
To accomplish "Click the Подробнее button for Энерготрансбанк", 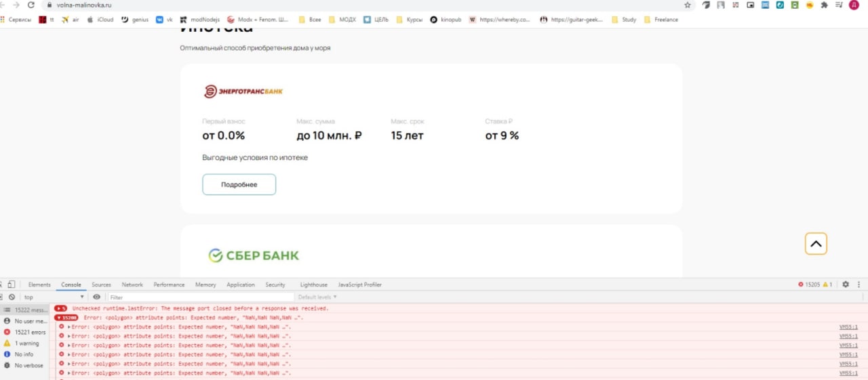I will 239,184.
